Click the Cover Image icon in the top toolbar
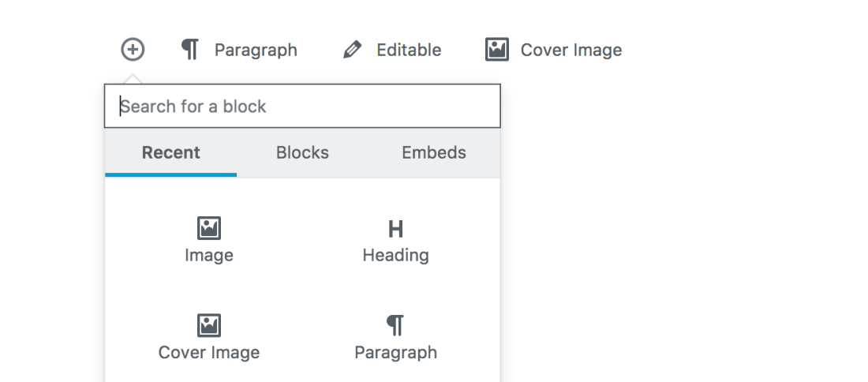Viewport: 868px width, 382px height. [x=496, y=50]
